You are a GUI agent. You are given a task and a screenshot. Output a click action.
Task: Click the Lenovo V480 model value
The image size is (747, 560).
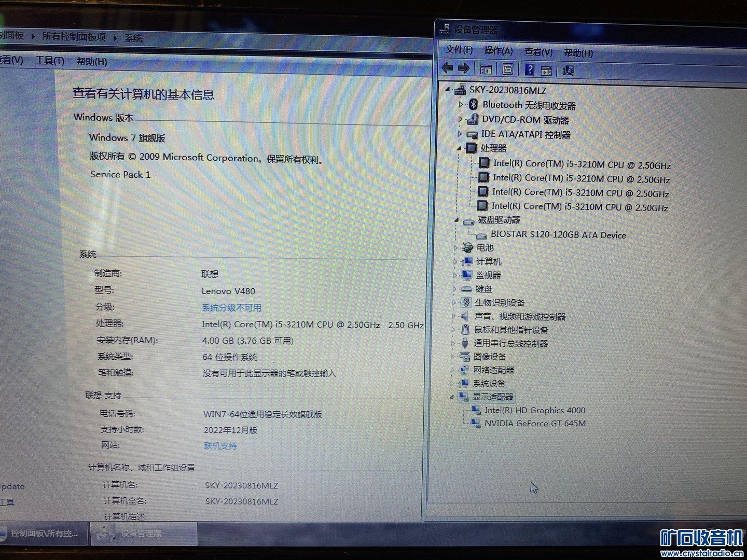point(228,291)
